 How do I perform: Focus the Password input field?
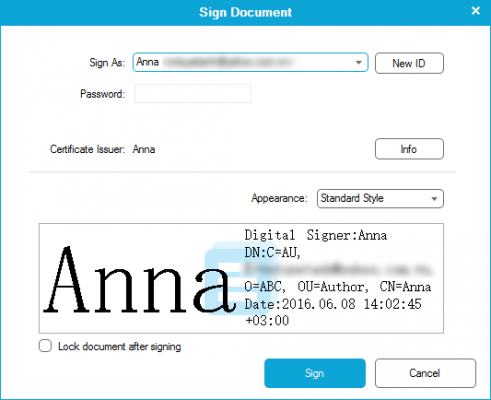(x=193, y=93)
